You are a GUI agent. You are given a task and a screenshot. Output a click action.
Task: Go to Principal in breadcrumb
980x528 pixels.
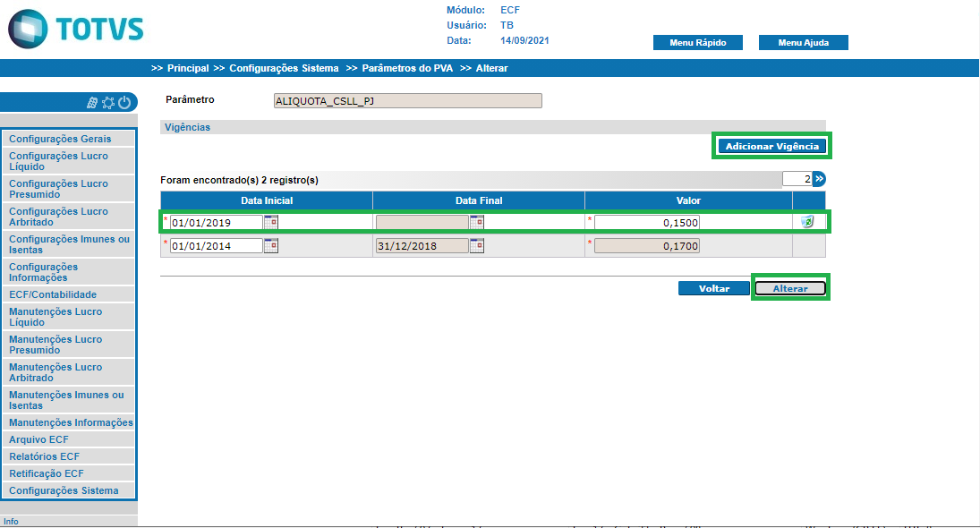[x=188, y=68]
